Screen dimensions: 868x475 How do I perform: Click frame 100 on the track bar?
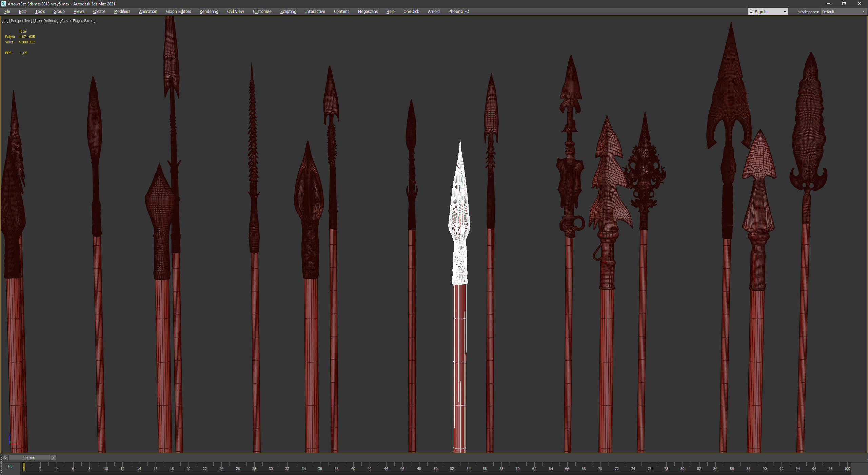[x=847, y=469]
